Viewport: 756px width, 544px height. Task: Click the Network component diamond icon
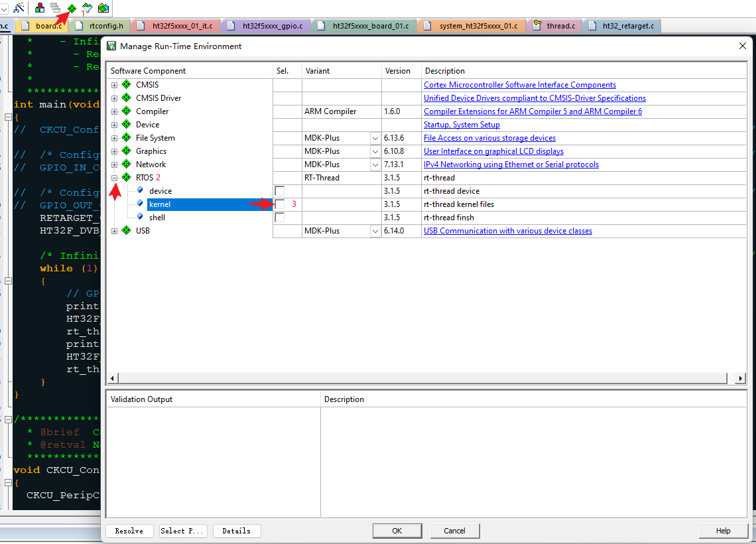127,165
